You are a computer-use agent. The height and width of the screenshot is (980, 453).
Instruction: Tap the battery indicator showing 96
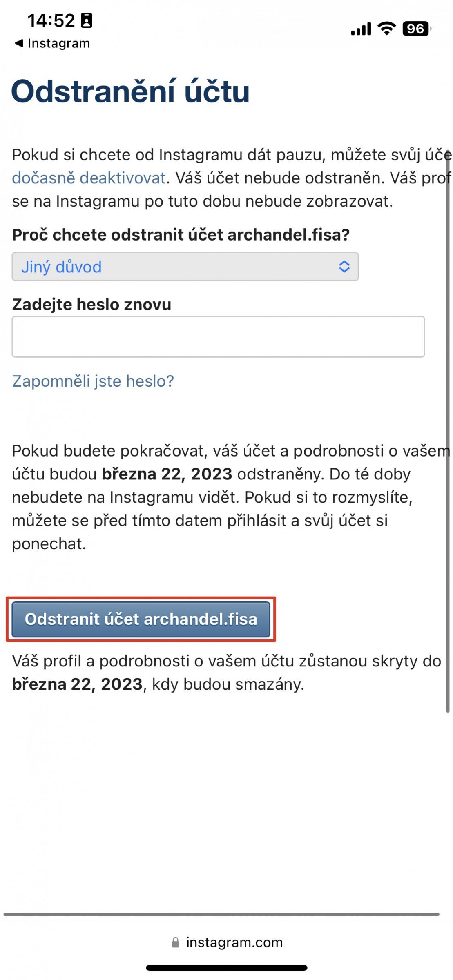(x=417, y=29)
